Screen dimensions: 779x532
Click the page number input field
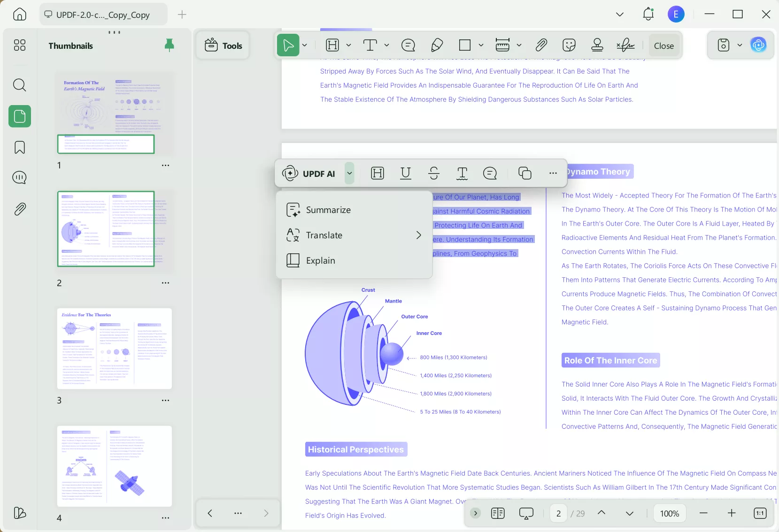tap(558, 513)
